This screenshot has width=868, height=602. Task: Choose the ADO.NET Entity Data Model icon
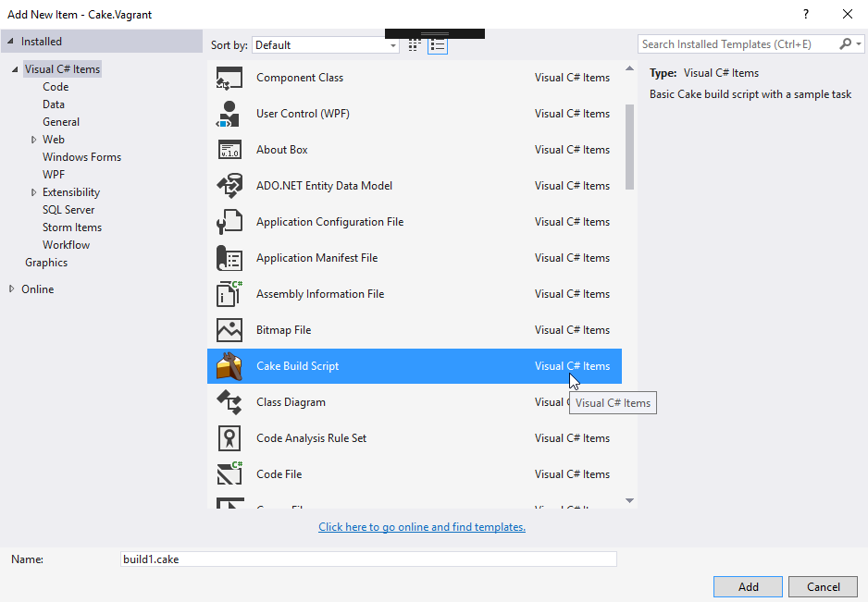[x=229, y=186]
